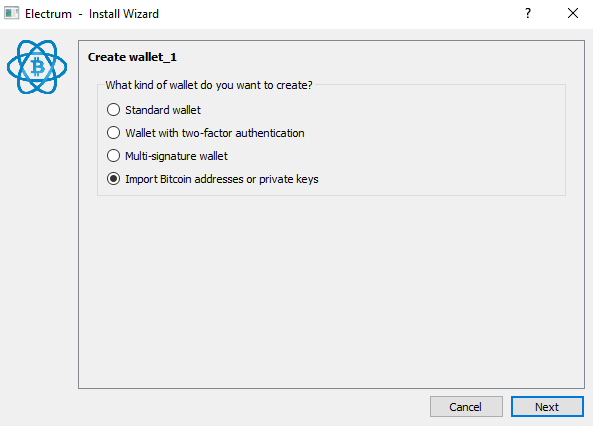
Task: Open help with the question mark button
Action: click(x=528, y=14)
